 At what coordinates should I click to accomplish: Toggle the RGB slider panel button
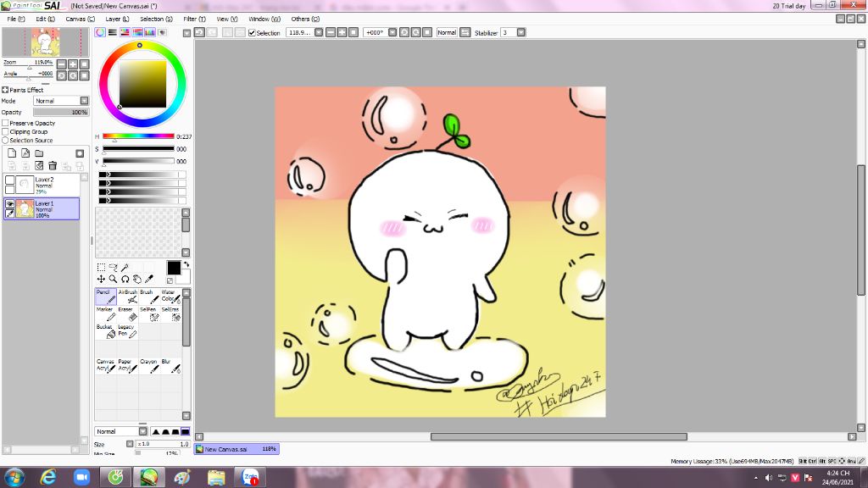(x=113, y=33)
